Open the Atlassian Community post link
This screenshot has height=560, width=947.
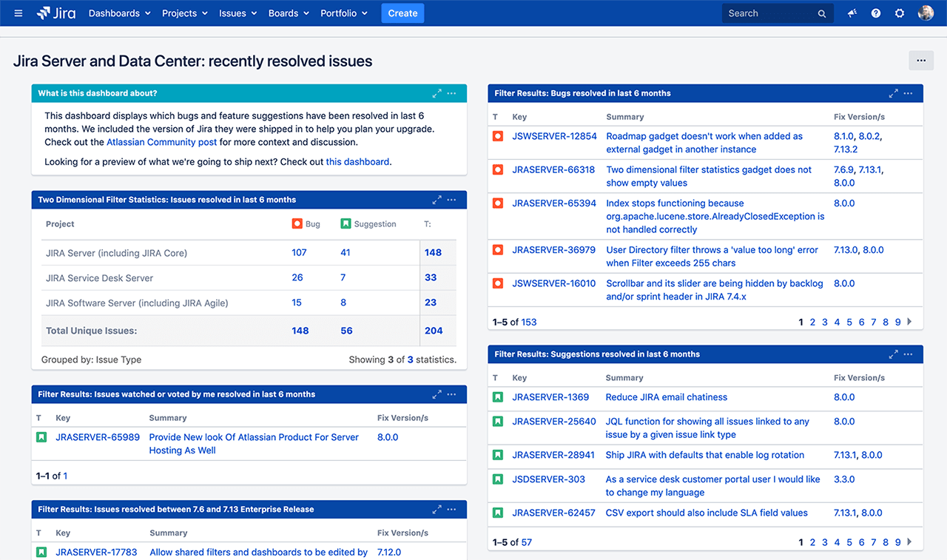(162, 142)
